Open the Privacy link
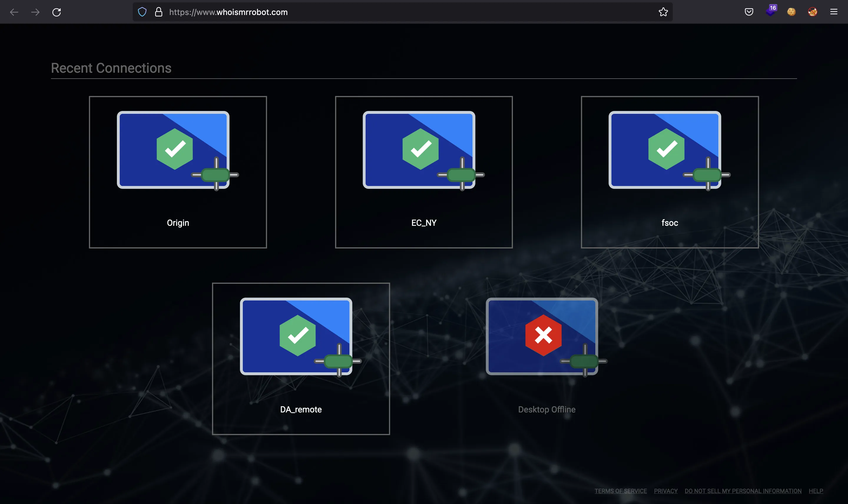This screenshot has width=848, height=504. click(x=666, y=491)
